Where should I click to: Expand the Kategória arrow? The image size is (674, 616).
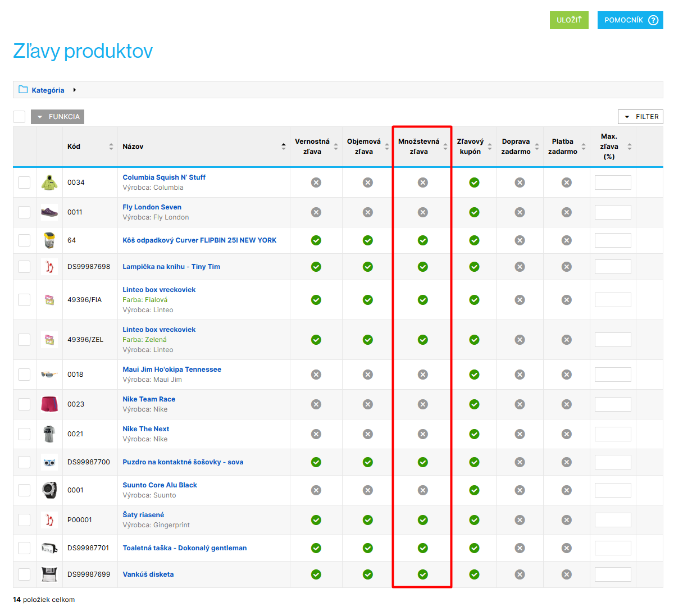tap(74, 90)
